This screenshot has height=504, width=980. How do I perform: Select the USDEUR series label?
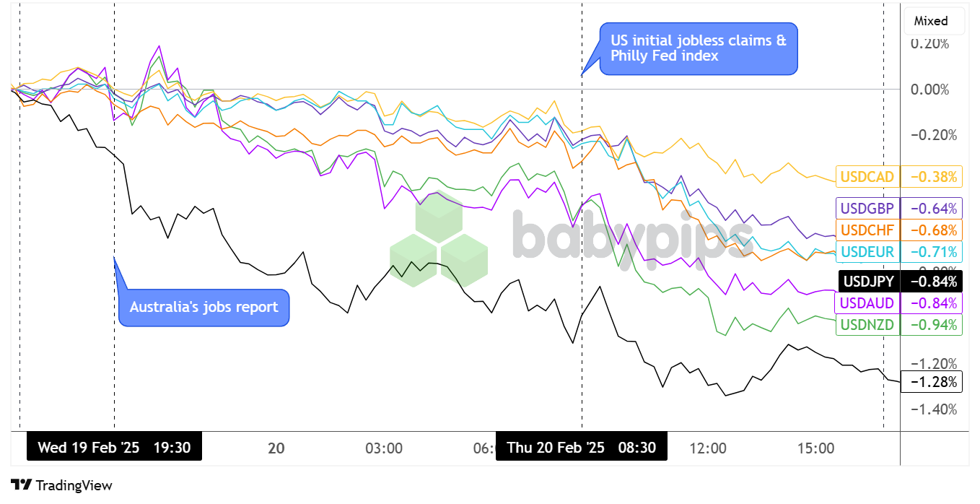tap(867, 252)
